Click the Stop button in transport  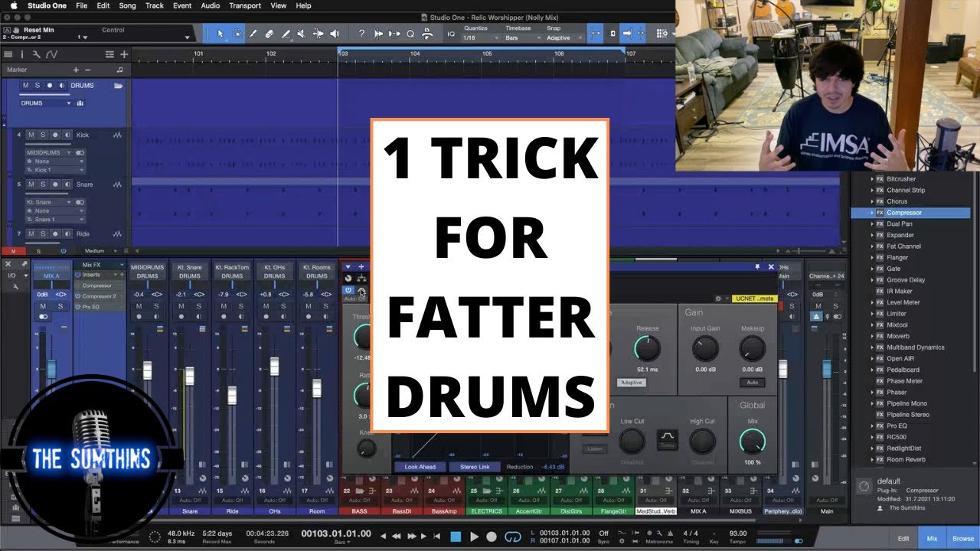456,536
